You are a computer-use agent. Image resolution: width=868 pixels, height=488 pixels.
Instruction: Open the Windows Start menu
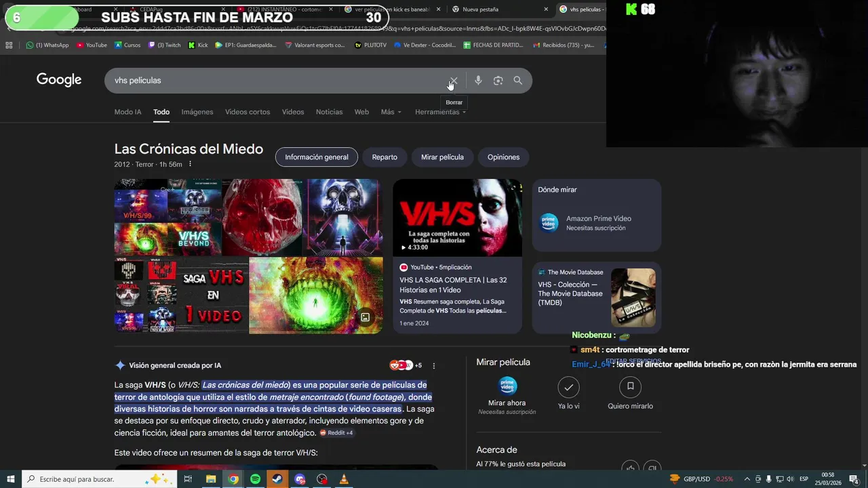coord(11,479)
